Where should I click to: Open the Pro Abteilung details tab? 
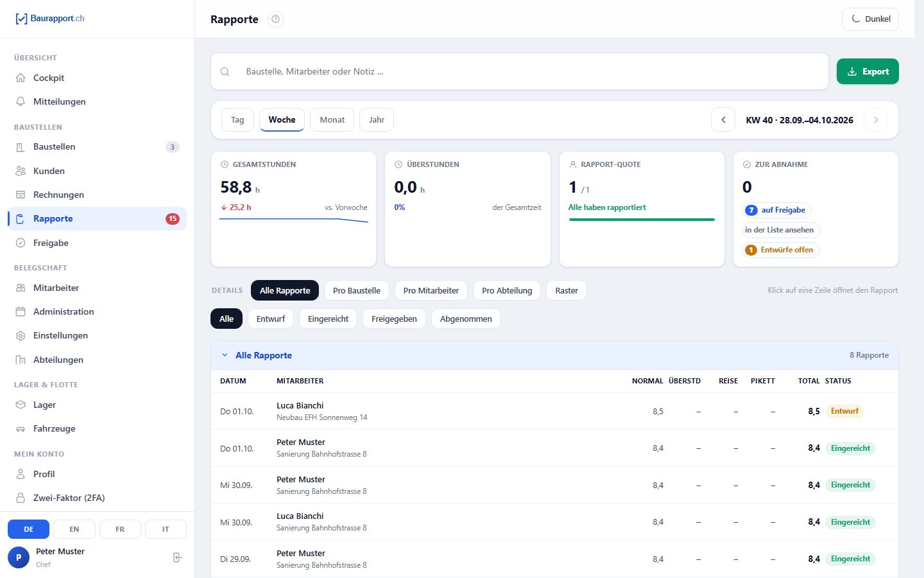(507, 290)
